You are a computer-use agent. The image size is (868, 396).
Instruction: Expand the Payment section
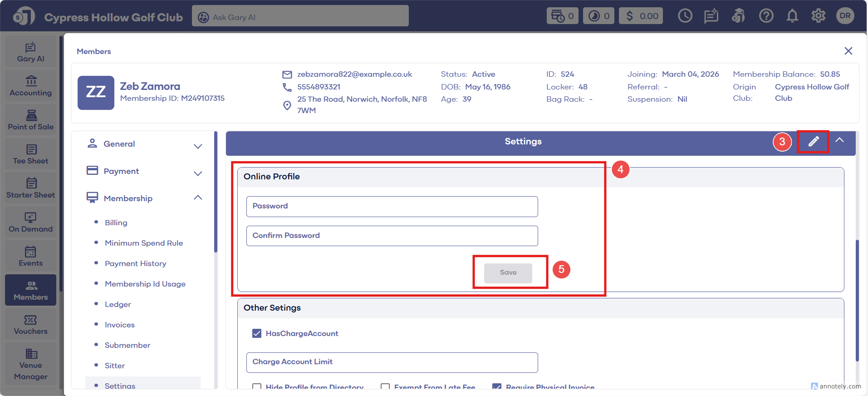[198, 173]
